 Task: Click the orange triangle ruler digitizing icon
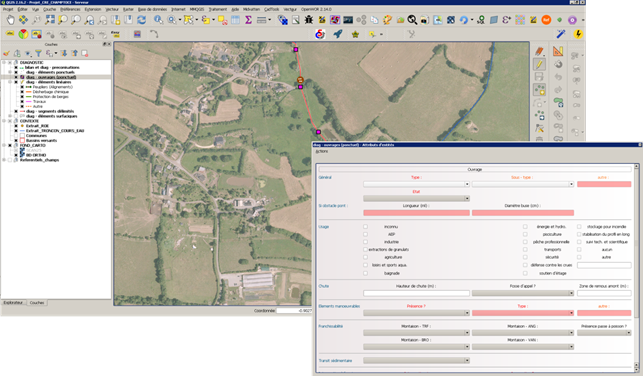pyautogui.click(x=558, y=51)
